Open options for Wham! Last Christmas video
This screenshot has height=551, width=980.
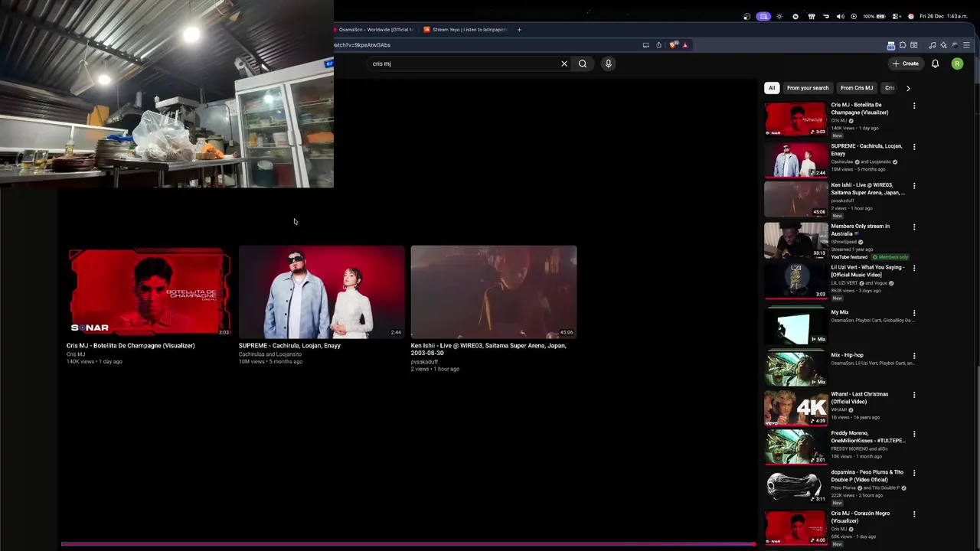coord(914,395)
